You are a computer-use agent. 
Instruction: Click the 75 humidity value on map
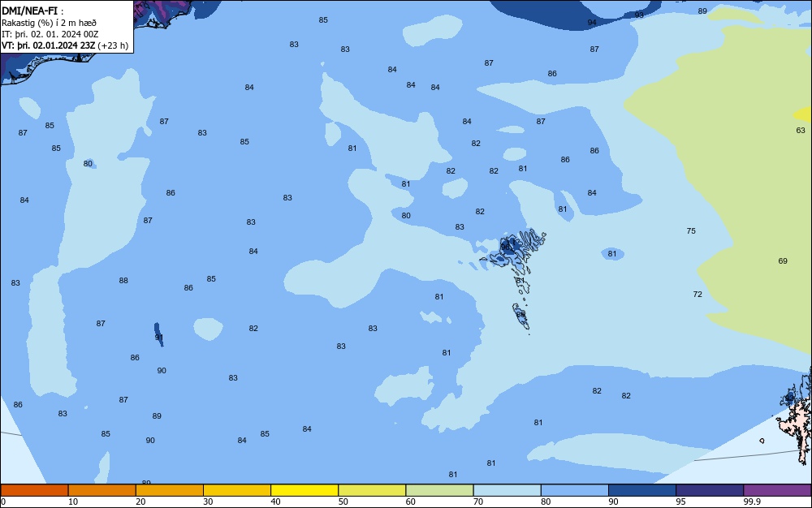click(x=691, y=231)
